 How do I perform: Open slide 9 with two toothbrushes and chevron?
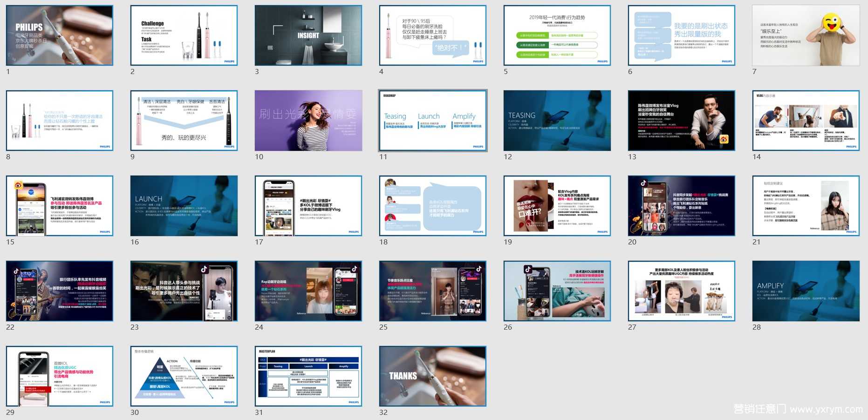click(x=184, y=121)
